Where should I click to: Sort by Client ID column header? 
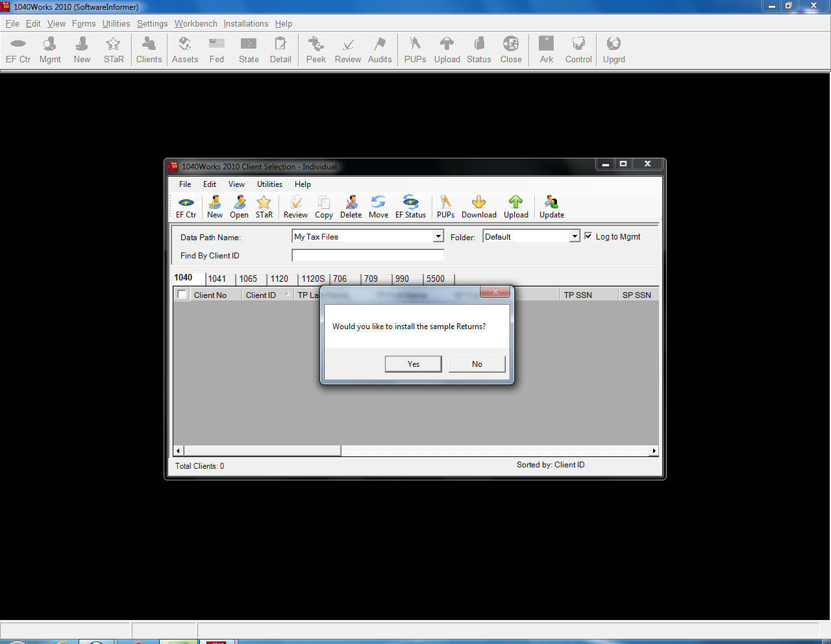(x=267, y=295)
